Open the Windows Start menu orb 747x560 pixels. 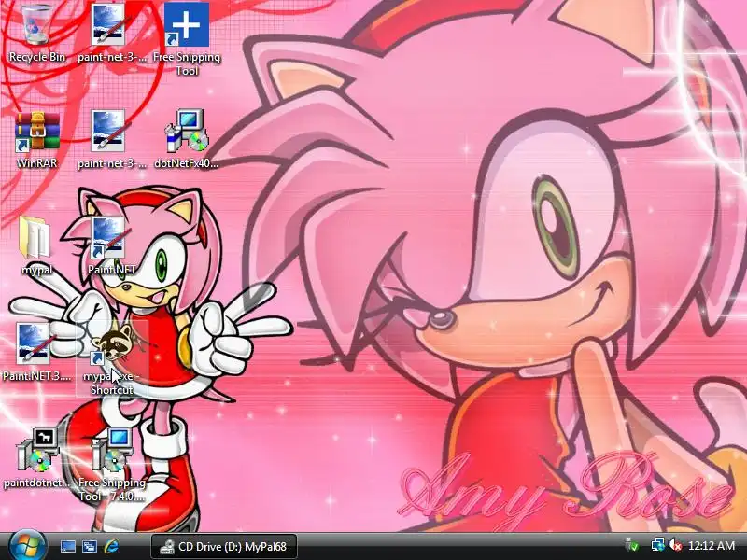[27, 546]
